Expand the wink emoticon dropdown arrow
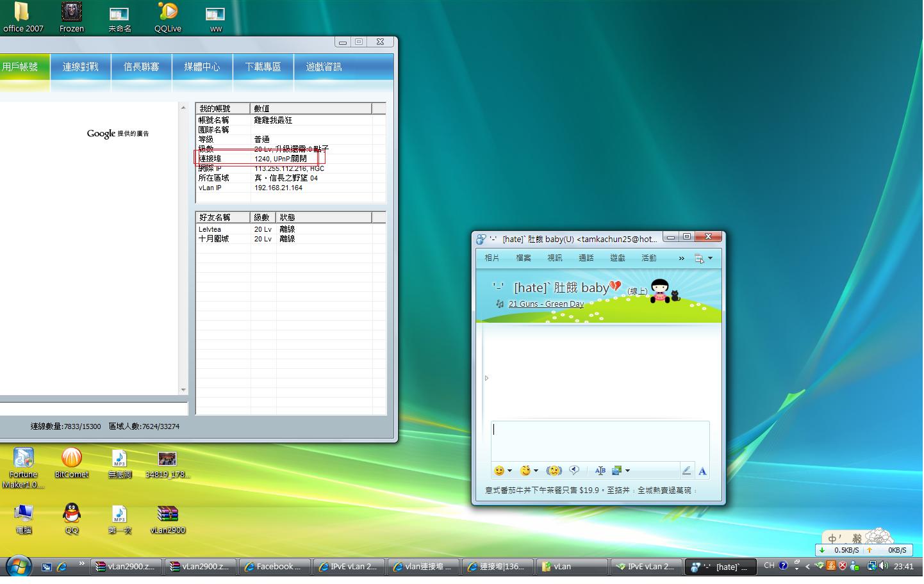The width and height of the screenshot is (924, 584). point(536,471)
